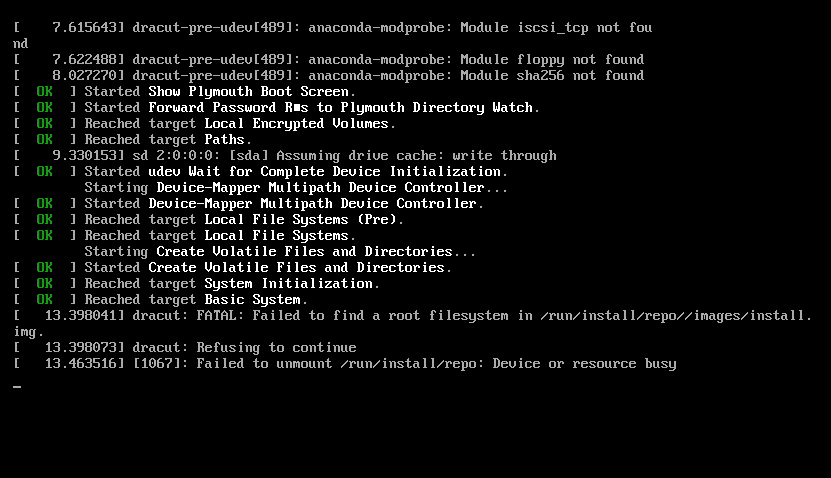
Task: Click the "Reached target Basic System" line
Action: (x=196, y=300)
